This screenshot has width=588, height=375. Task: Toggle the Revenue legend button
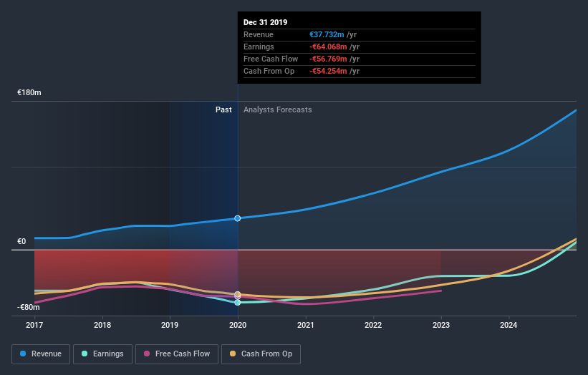coord(41,354)
